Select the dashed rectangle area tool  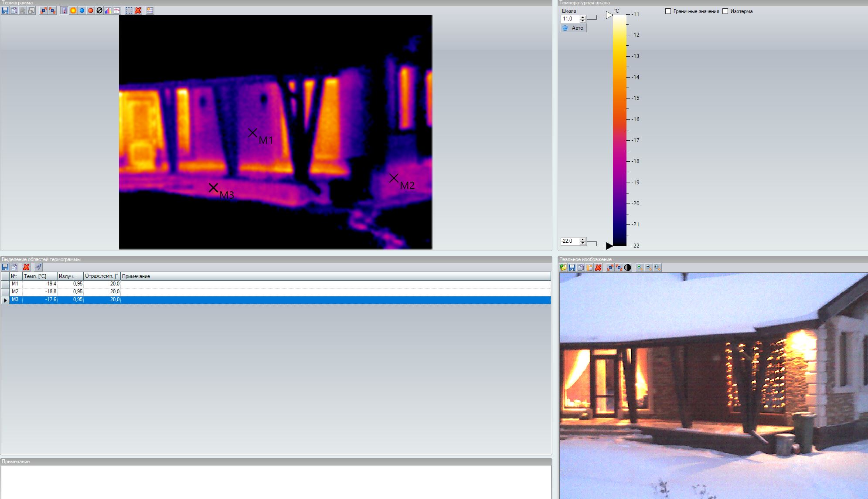(129, 10)
